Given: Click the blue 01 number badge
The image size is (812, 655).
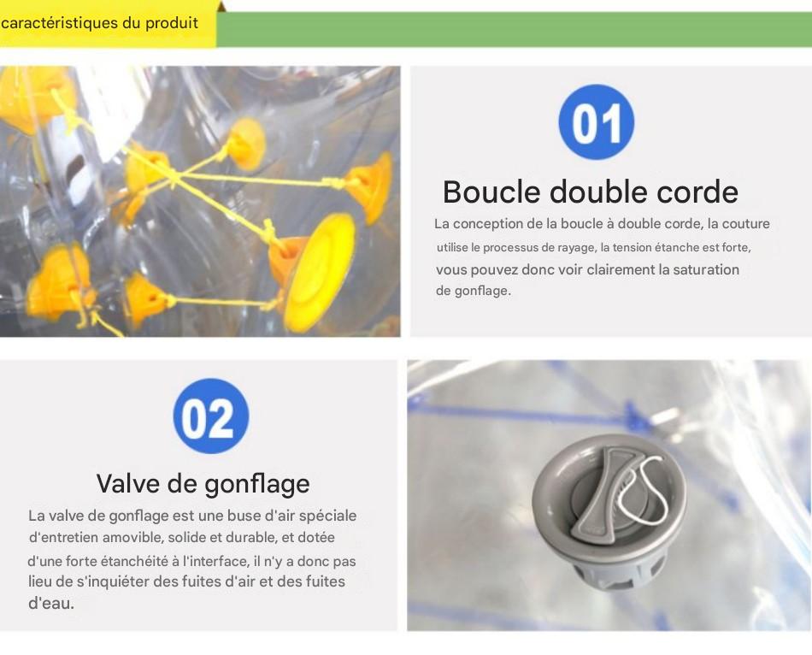Looking at the screenshot, I should [596, 121].
